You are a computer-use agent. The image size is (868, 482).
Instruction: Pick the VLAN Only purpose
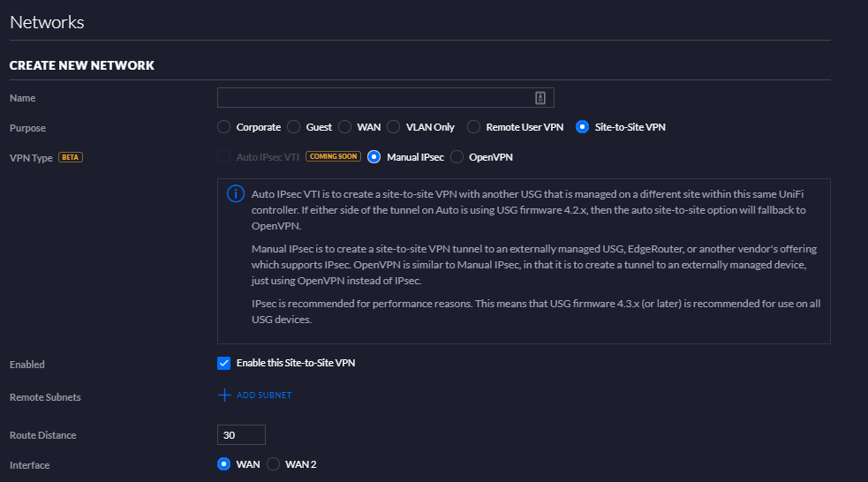click(x=394, y=127)
